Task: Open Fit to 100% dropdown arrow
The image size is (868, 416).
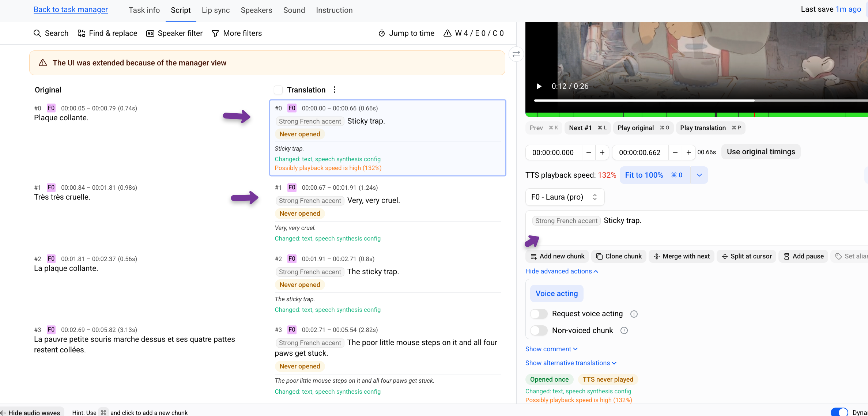Action: pos(699,175)
